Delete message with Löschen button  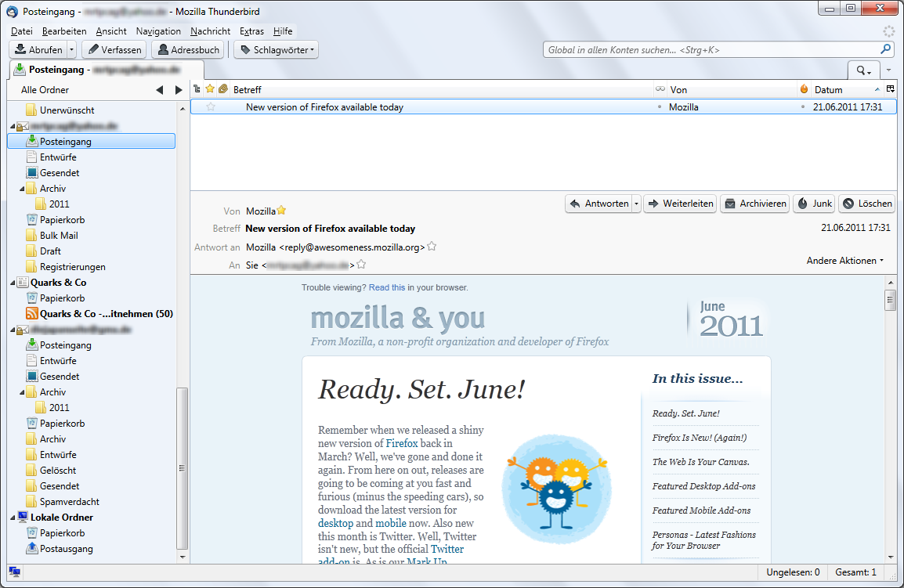pyautogui.click(x=866, y=204)
